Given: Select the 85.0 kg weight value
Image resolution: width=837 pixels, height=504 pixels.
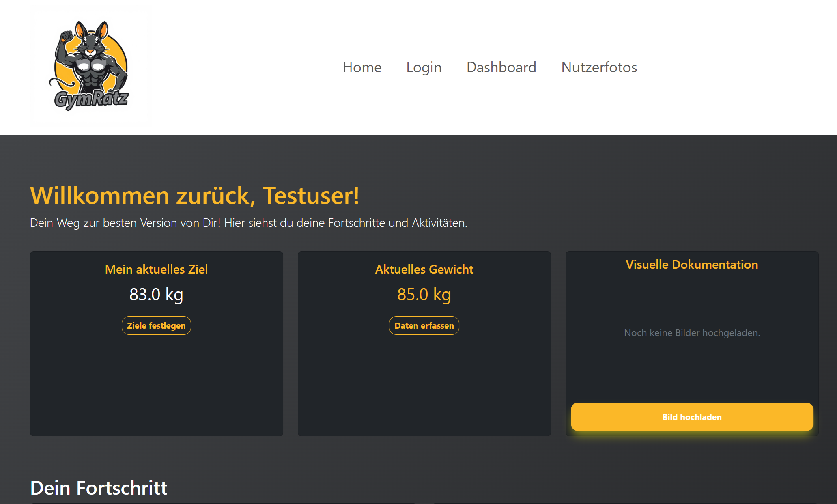Looking at the screenshot, I should [x=424, y=295].
